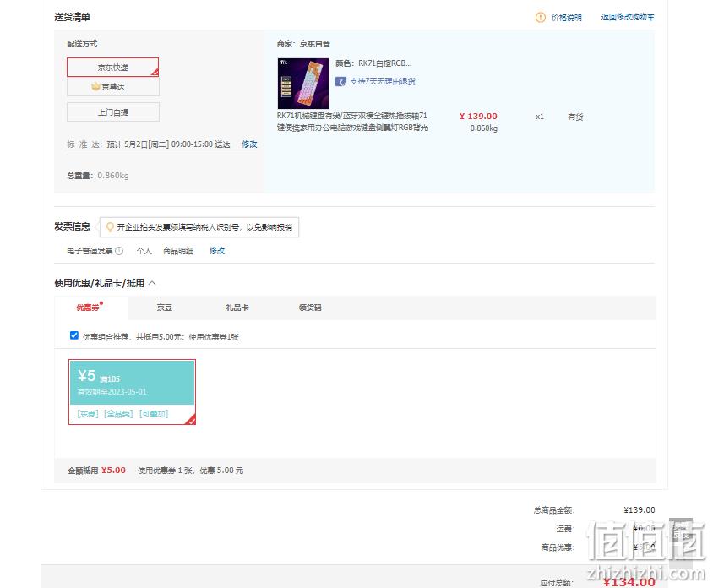
Task: Click the 电子普通发票 invoice type text
Action: pyautogui.click(x=90, y=251)
